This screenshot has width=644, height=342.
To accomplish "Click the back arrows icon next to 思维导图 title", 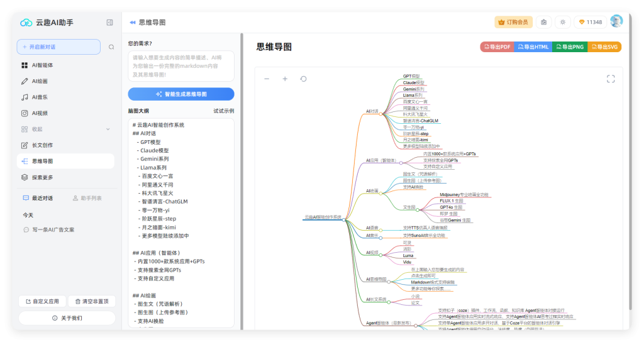I will (x=133, y=22).
